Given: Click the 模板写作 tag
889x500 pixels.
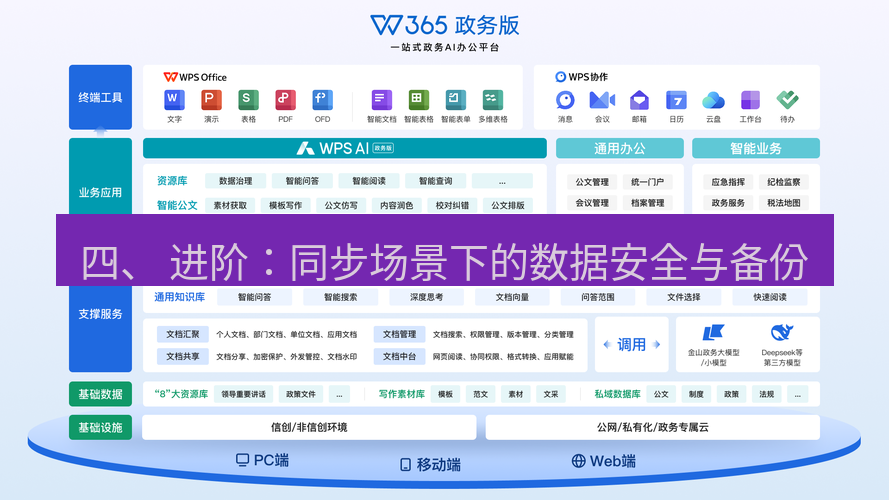Looking at the screenshot, I should [285, 205].
